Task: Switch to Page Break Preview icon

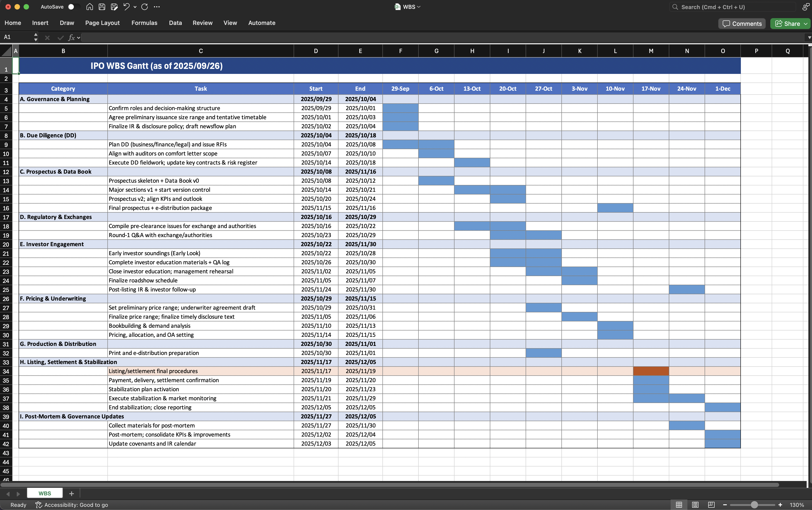Action: [x=711, y=505]
